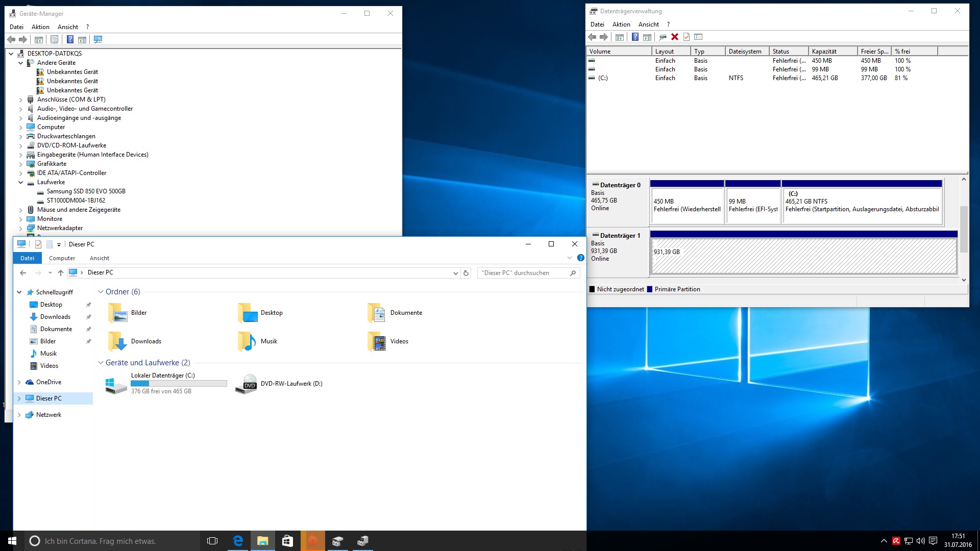Collapse the Andere Geräte tree node
The width and height of the screenshot is (980, 551).
(x=21, y=63)
